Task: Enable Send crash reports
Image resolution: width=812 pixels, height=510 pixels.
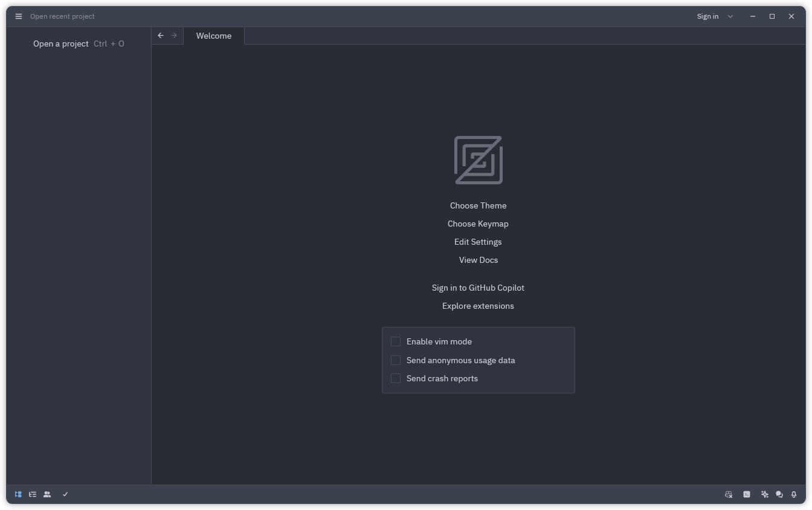Action: click(396, 378)
